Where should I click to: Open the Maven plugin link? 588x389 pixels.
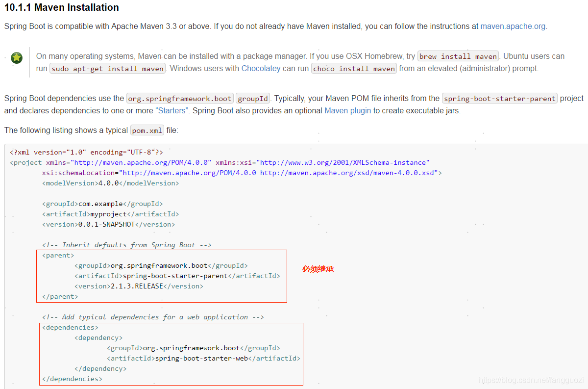[x=347, y=110]
